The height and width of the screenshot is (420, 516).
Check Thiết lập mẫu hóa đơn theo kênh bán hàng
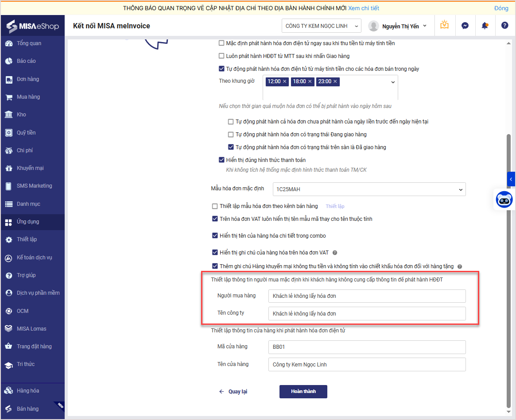click(215, 206)
